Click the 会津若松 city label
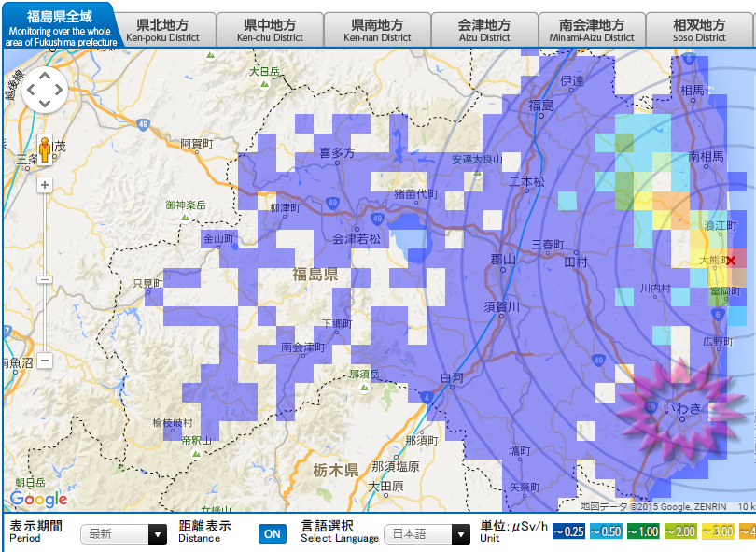This screenshot has width=756, height=552. click(x=357, y=238)
